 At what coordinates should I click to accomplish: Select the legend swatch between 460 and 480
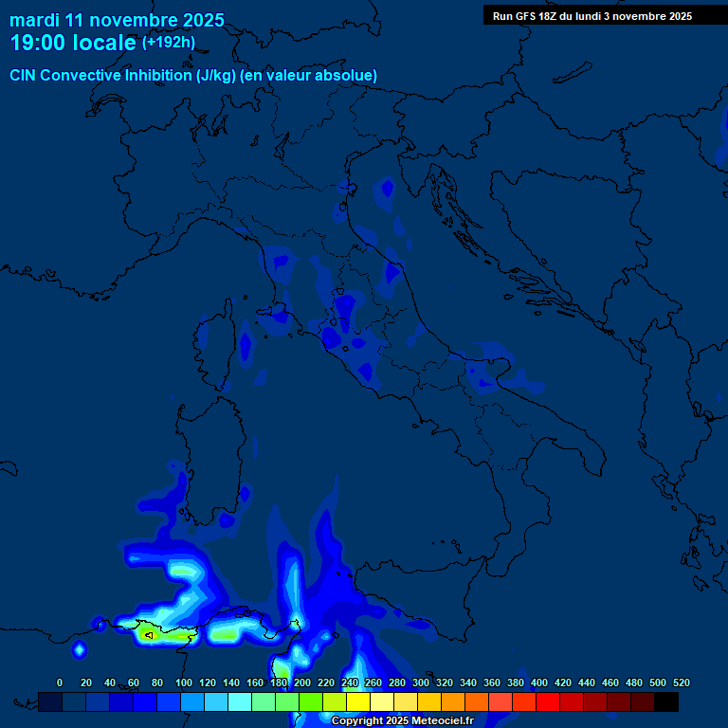coord(618,702)
